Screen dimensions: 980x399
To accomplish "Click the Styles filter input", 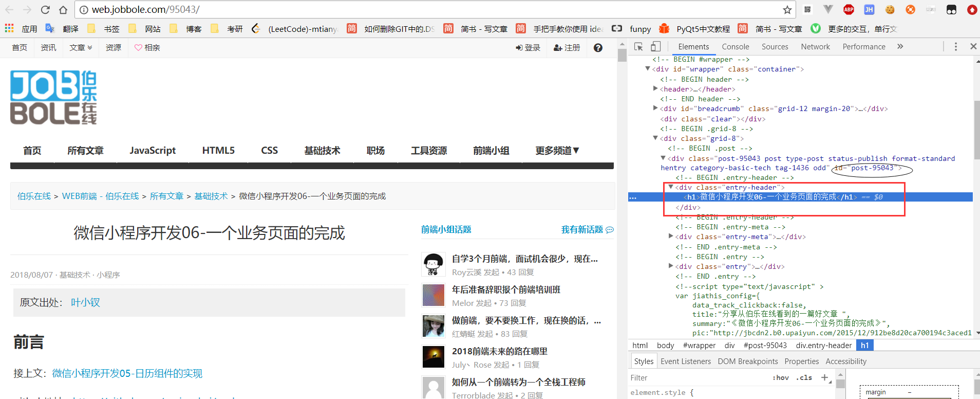I will (x=699, y=378).
